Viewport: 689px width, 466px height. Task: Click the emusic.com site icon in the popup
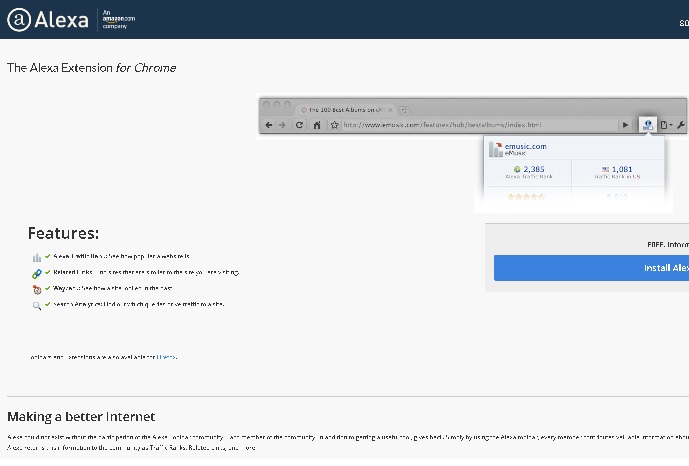click(x=496, y=149)
